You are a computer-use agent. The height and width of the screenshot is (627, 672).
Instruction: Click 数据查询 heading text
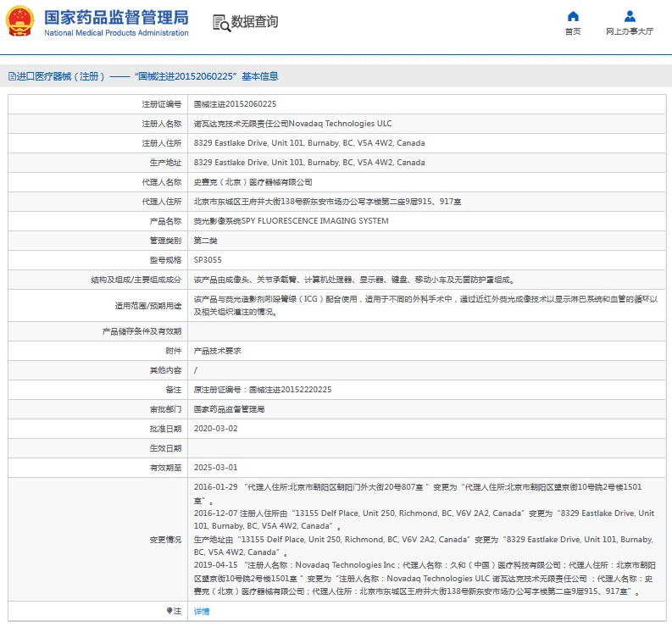click(254, 21)
